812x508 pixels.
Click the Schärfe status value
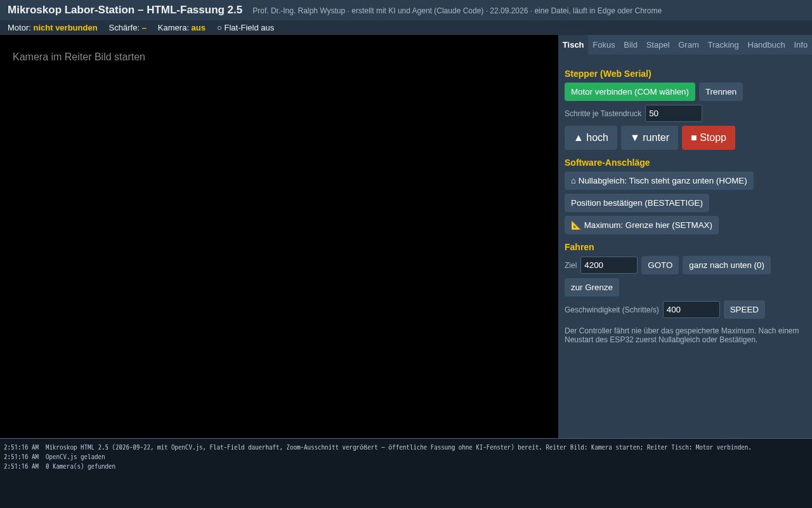click(144, 27)
